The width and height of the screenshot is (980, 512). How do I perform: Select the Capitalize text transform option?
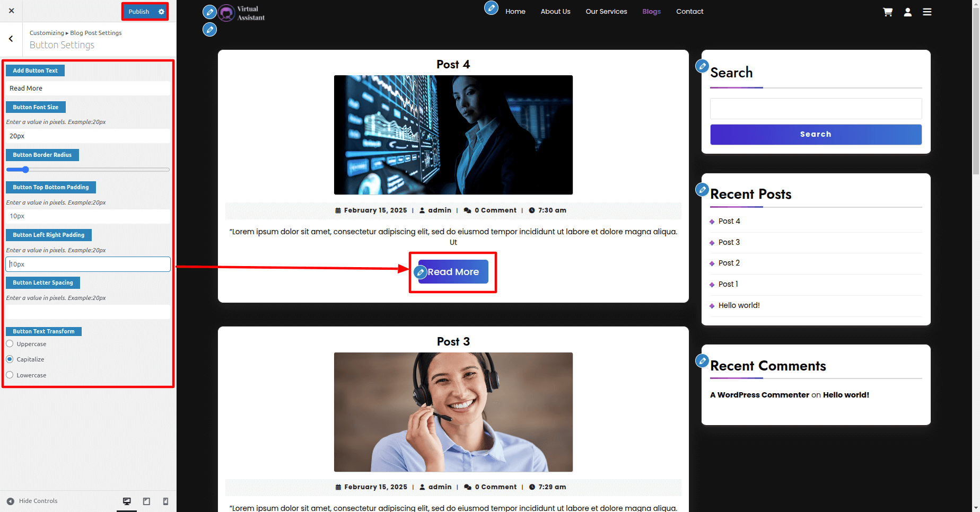click(10, 359)
